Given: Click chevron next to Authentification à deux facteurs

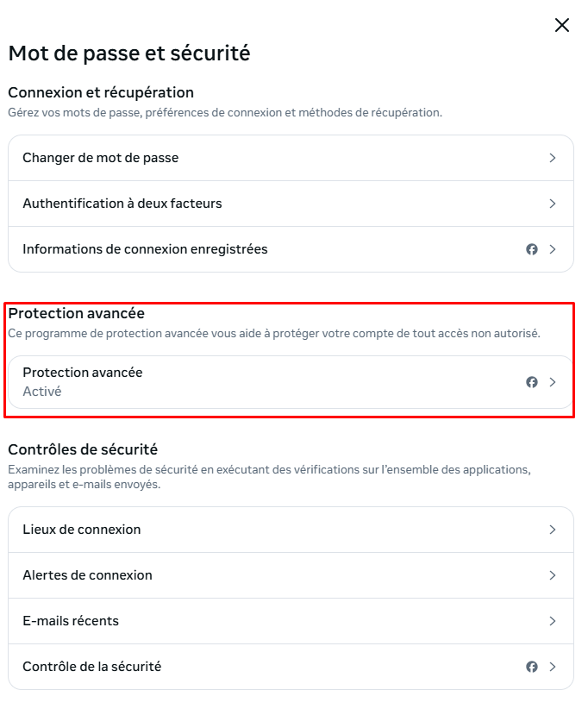Looking at the screenshot, I should (553, 204).
